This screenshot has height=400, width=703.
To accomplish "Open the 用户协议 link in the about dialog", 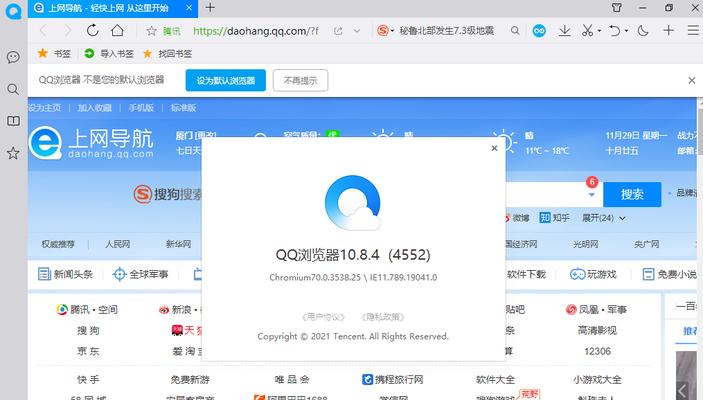I will click(323, 317).
